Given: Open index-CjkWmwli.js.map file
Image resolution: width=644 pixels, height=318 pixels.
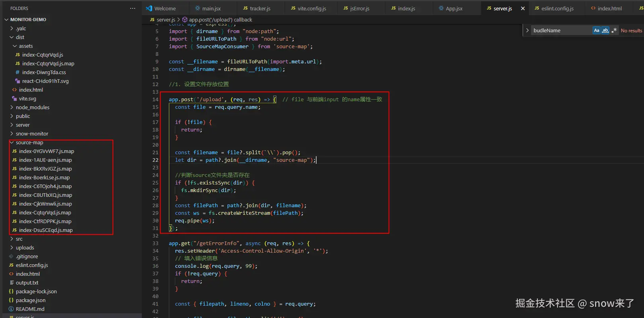Looking at the screenshot, I should [45, 204].
